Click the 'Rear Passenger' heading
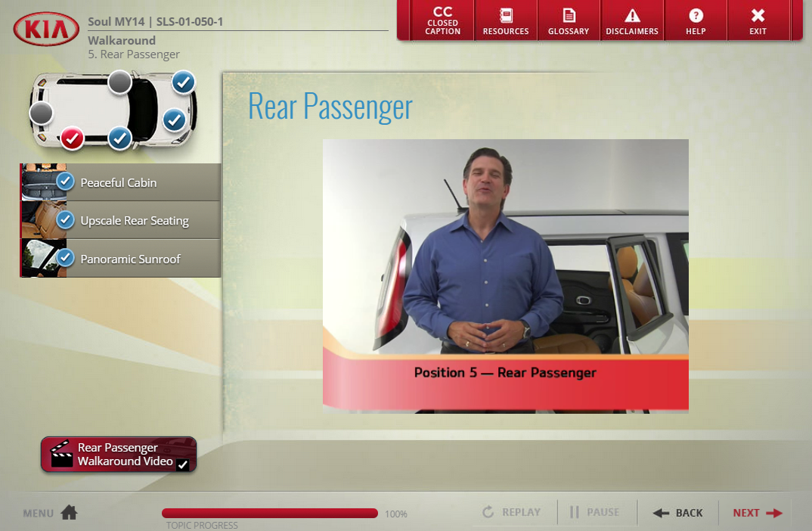Image resolution: width=812 pixels, height=531 pixels. click(330, 107)
